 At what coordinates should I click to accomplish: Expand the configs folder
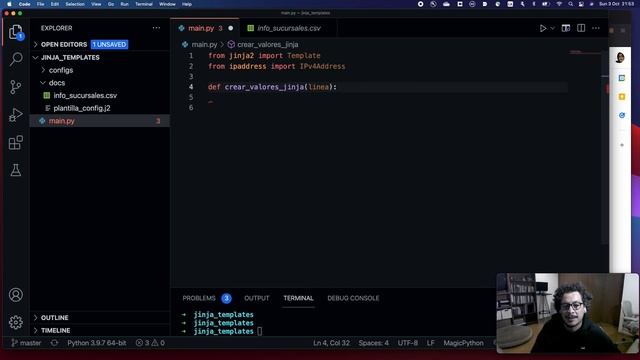tap(100, 70)
